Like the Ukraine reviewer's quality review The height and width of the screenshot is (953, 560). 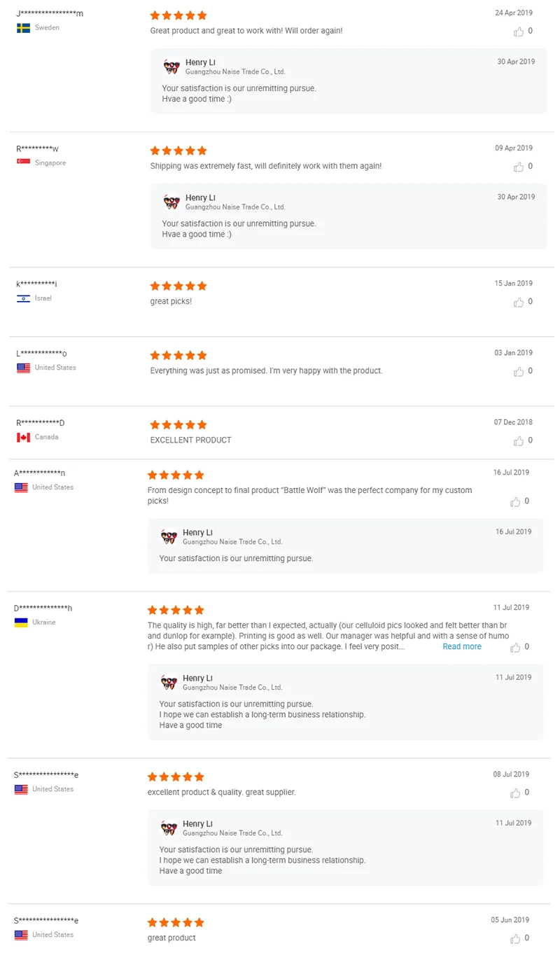point(516,647)
